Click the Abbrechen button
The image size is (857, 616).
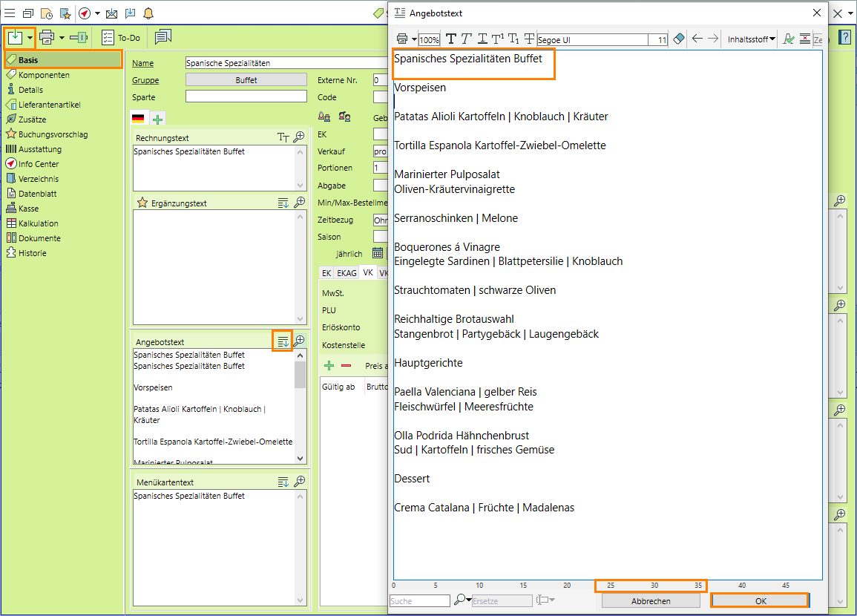coord(651,601)
